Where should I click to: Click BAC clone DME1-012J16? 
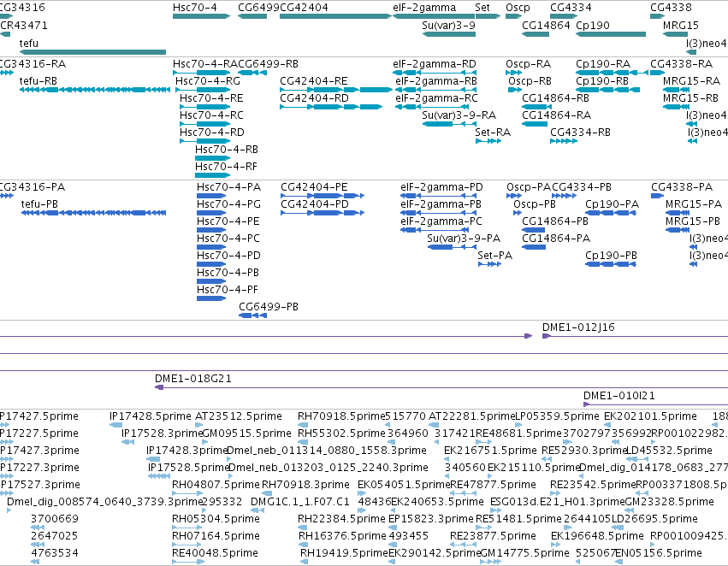(x=635, y=336)
